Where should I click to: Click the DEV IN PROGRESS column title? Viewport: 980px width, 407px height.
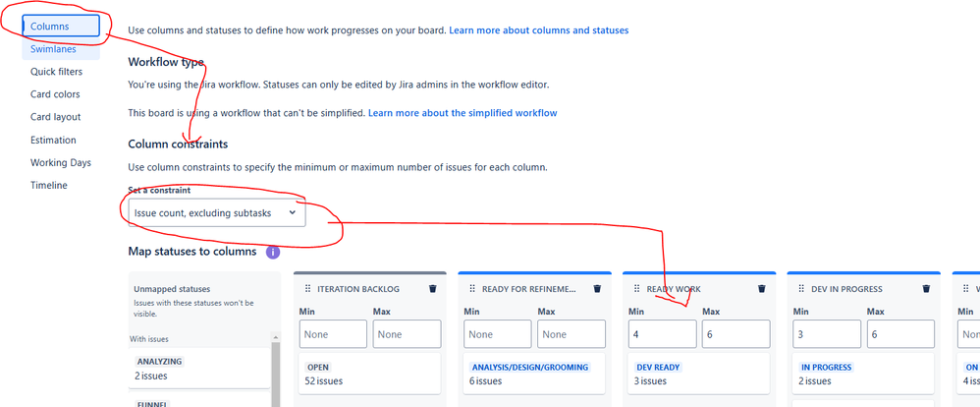coord(846,289)
